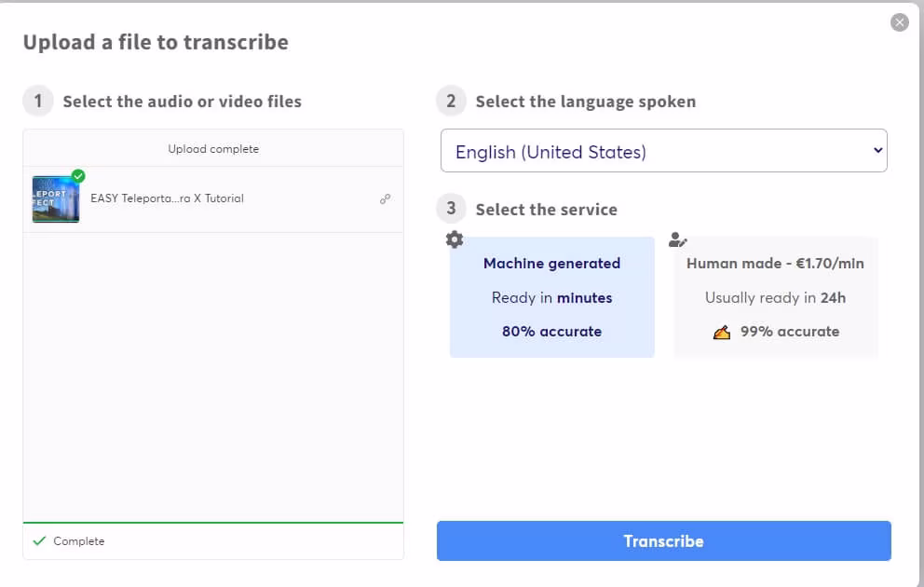Click the step 2 number badge
The image size is (924, 587).
point(451,101)
